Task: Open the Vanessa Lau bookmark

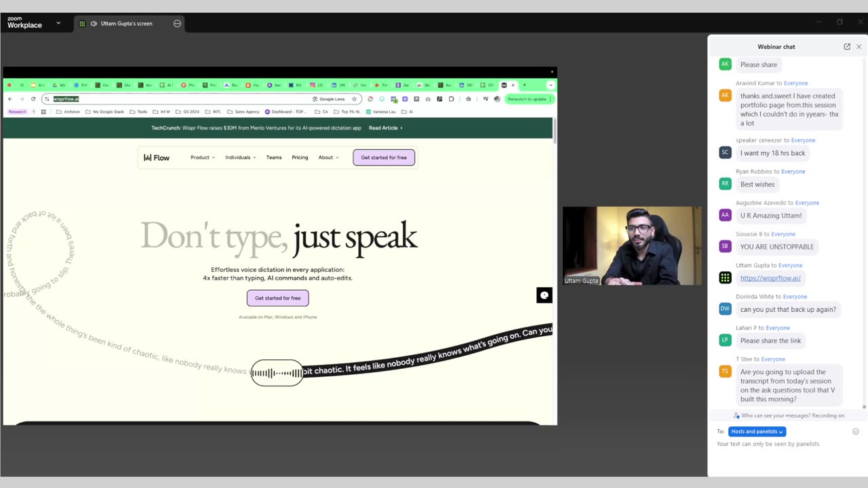Action: [381, 112]
